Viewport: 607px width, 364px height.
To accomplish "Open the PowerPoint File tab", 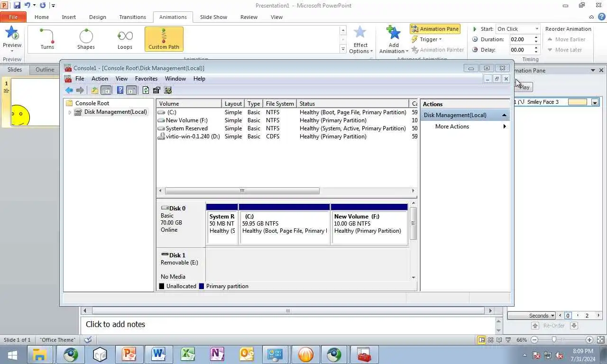I will [x=13, y=17].
